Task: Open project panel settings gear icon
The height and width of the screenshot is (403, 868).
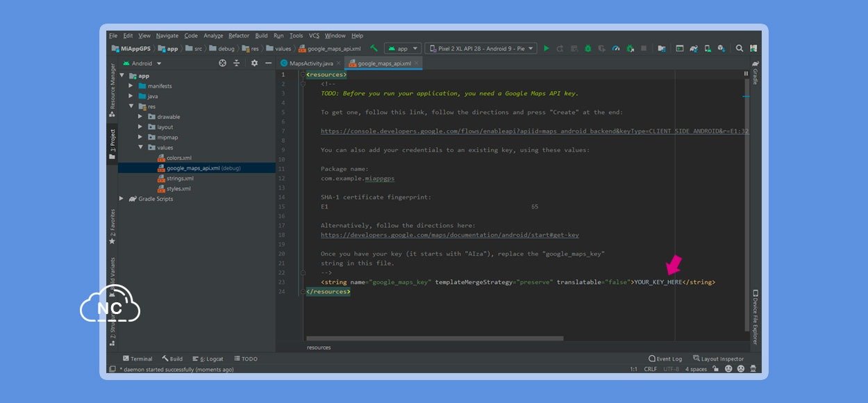Action: (x=254, y=63)
